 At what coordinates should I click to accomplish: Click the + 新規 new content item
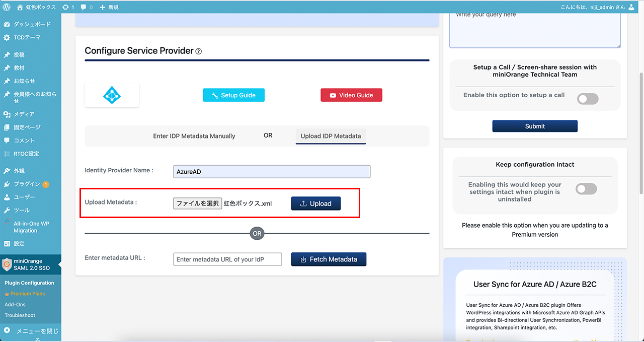pyautogui.click(x=109, y=7)
